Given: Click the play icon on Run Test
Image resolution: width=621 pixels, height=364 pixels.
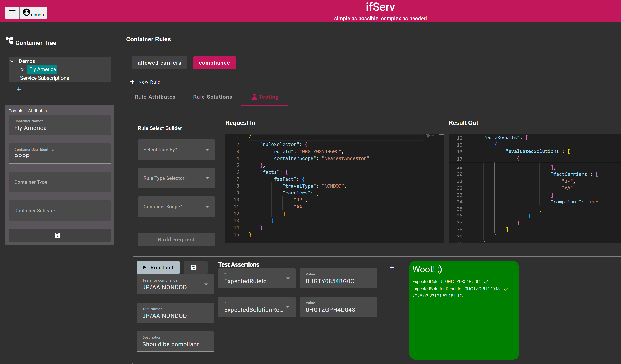Looking at the screenshot, I should click(145, 268).
